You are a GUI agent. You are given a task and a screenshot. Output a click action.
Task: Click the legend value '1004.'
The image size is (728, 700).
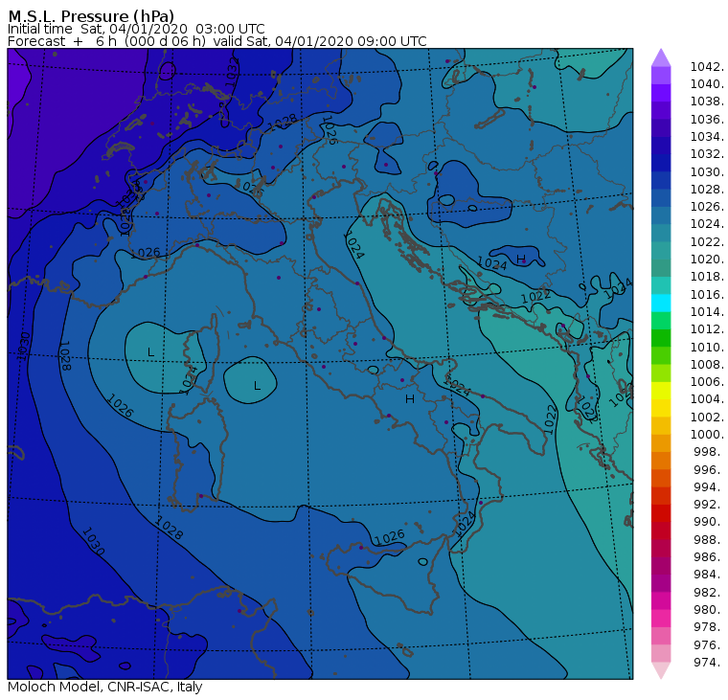tap(707, 399)
